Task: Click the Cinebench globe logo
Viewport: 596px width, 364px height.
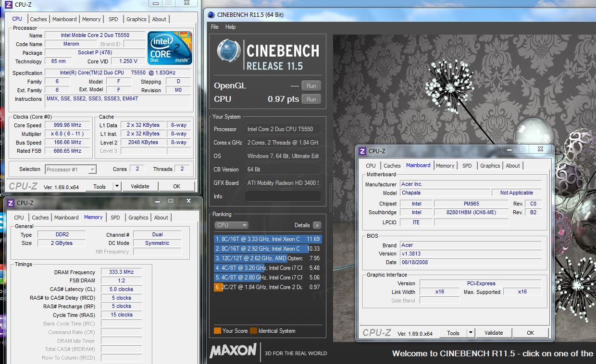Action: tap(229, 52)
